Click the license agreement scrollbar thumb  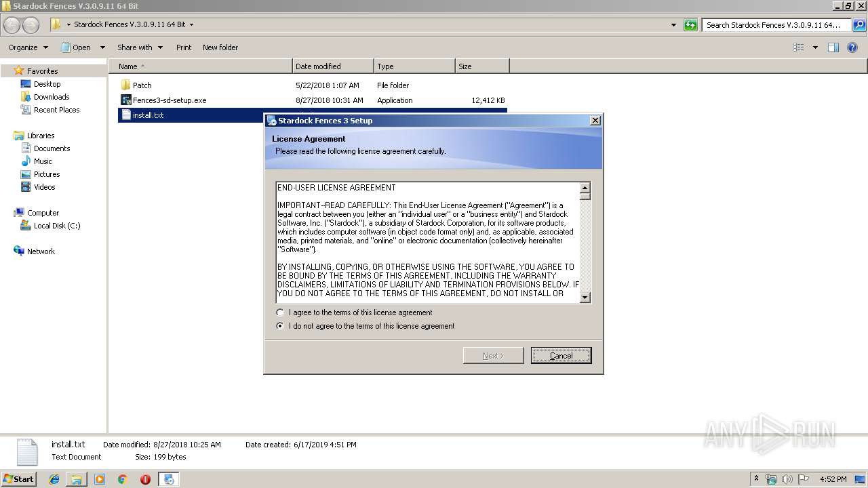pos(585,196)
